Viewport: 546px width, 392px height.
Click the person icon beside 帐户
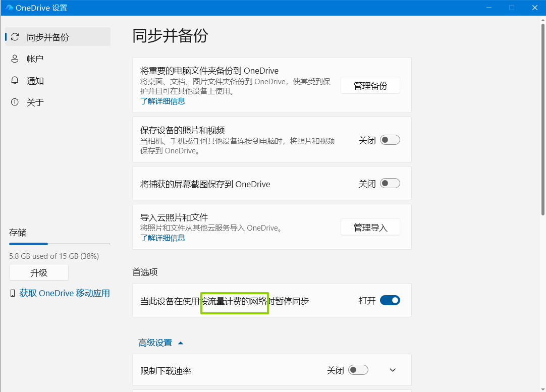[x=15, y=59]
